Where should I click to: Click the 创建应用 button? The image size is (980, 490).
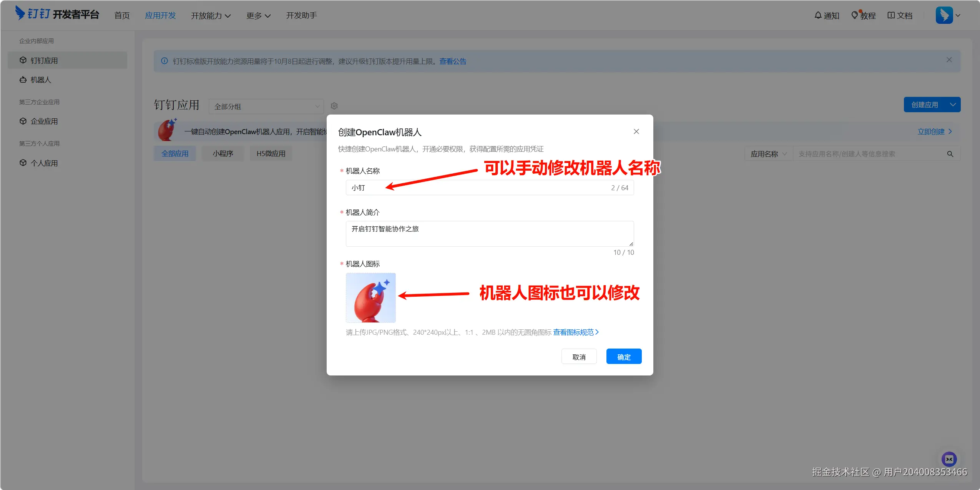pos(925,105)
